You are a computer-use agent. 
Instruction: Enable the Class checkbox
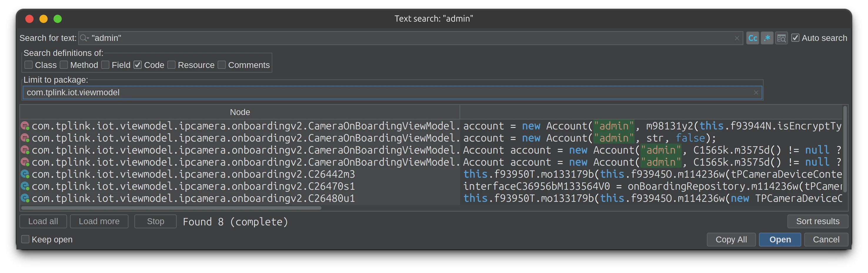point(29,65)
